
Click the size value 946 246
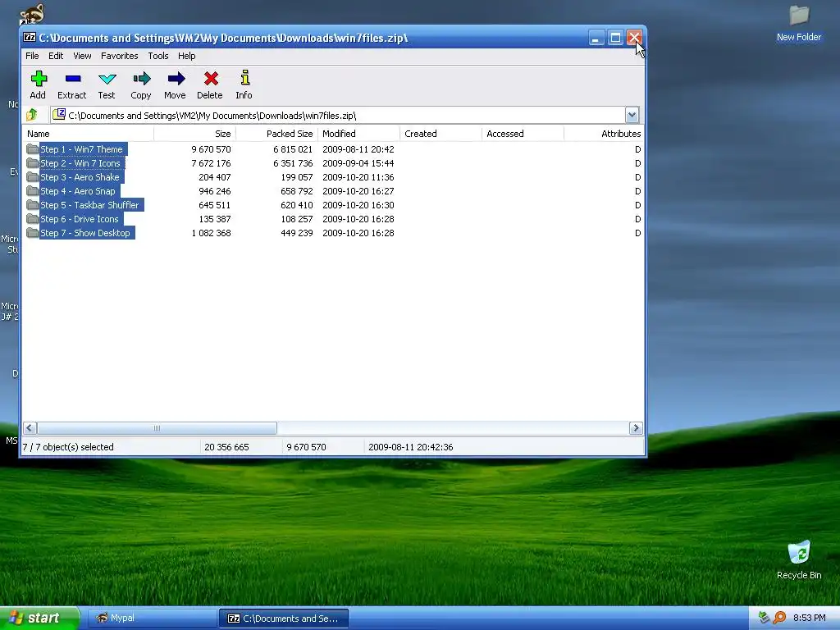click(215, 191)
